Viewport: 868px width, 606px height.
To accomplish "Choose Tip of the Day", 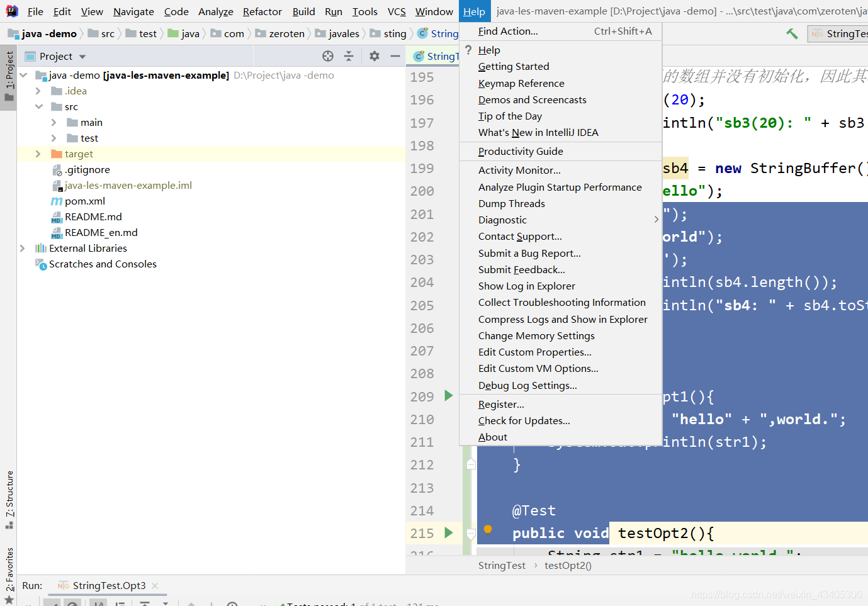I will pyautogui.click(x=560, y=116).
